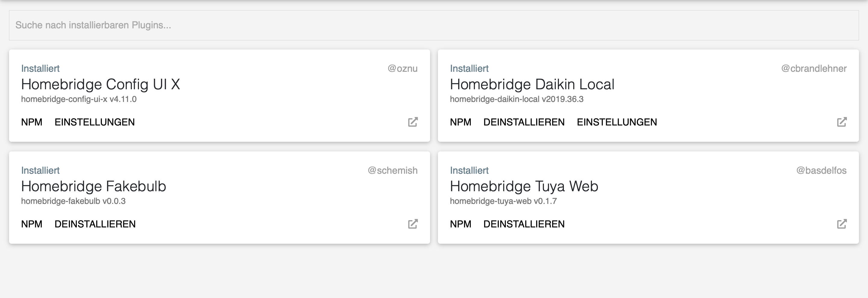
Task: Open Einstellungen for Homebridge Daikin Local
Action: pos(617,122)
